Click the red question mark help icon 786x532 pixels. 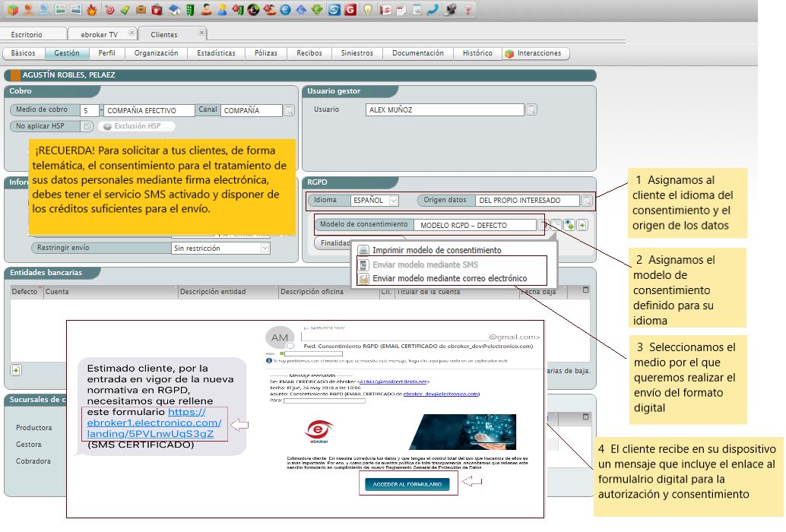coord(467,10)
